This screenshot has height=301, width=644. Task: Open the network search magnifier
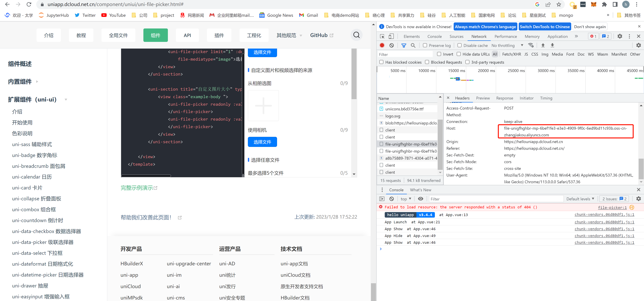[413, 45]
